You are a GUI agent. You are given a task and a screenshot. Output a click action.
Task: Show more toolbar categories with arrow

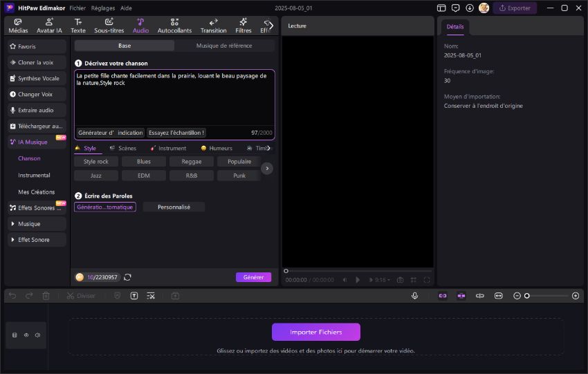270,26
